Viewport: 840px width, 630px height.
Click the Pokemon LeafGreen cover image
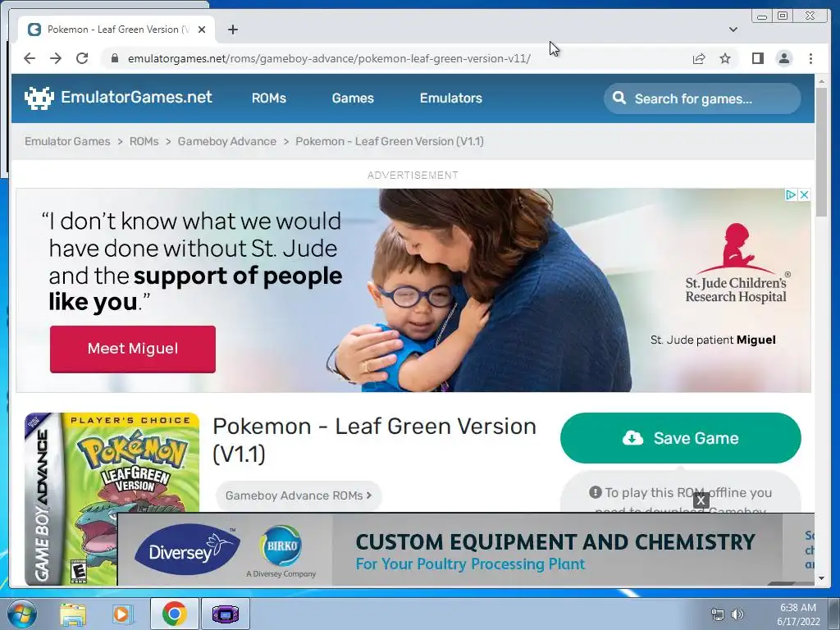point(112,499)
